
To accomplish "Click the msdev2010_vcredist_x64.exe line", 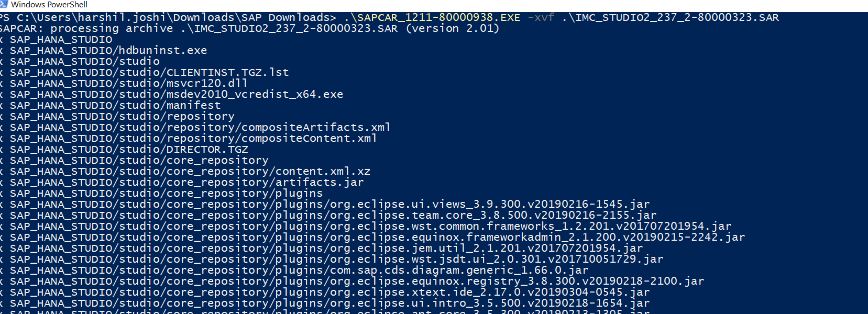I will tap(177, 95).
